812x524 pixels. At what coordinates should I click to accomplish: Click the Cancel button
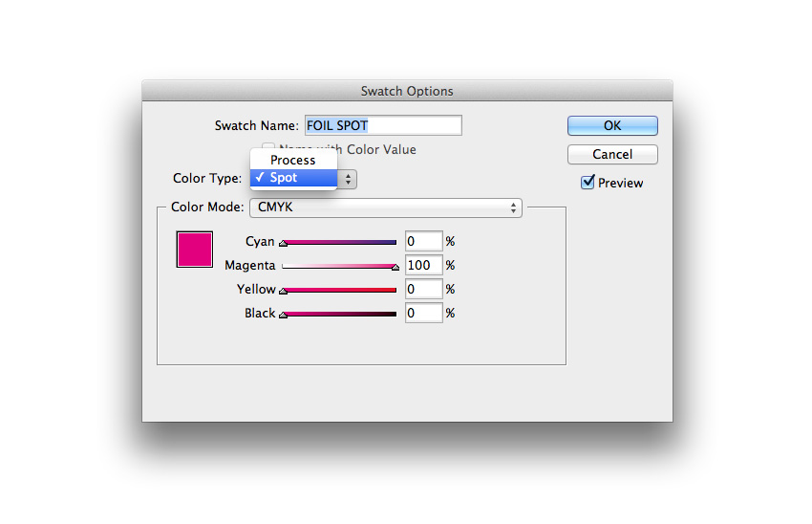(612, 154)
